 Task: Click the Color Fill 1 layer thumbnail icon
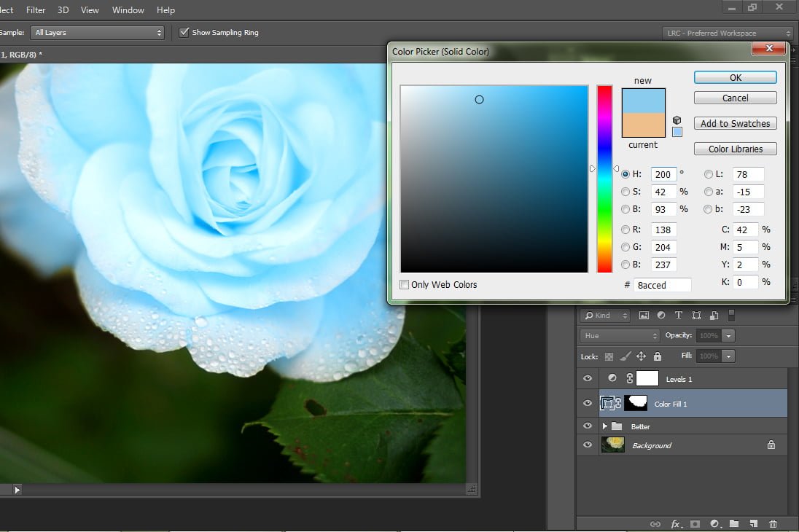(607, 404)
